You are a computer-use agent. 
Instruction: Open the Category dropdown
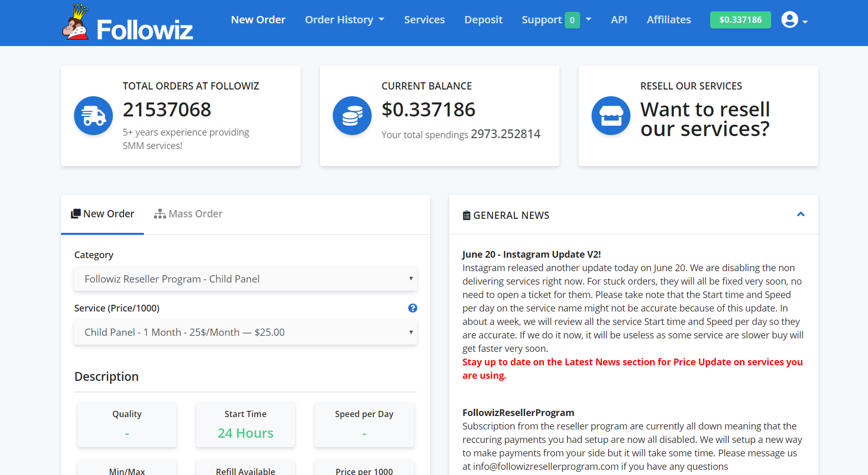click(x=245, y=279)
